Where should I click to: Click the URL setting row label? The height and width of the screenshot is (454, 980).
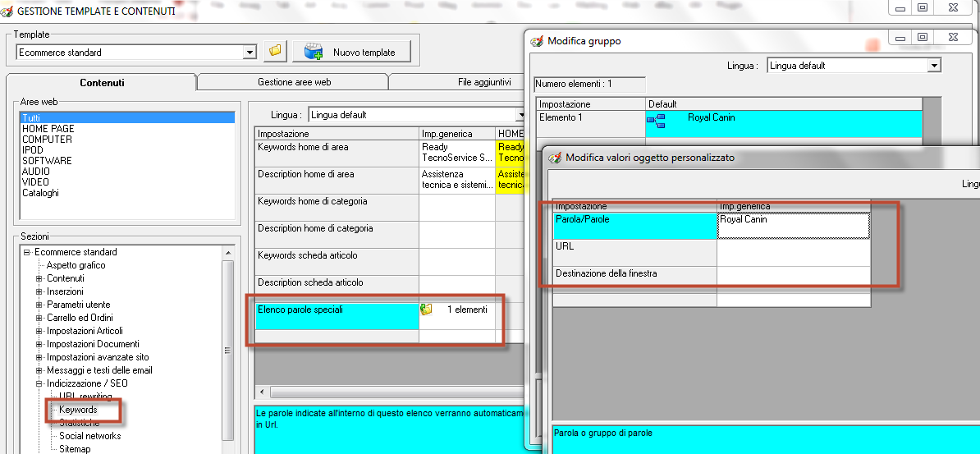635,253
